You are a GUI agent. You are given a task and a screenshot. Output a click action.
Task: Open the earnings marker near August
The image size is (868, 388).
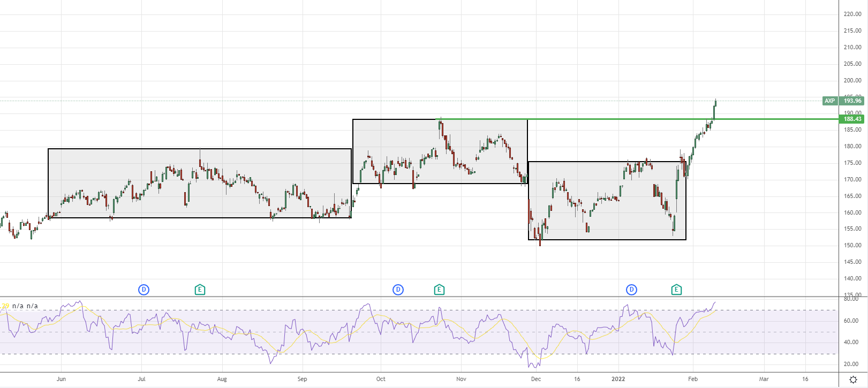coord(200,290)
